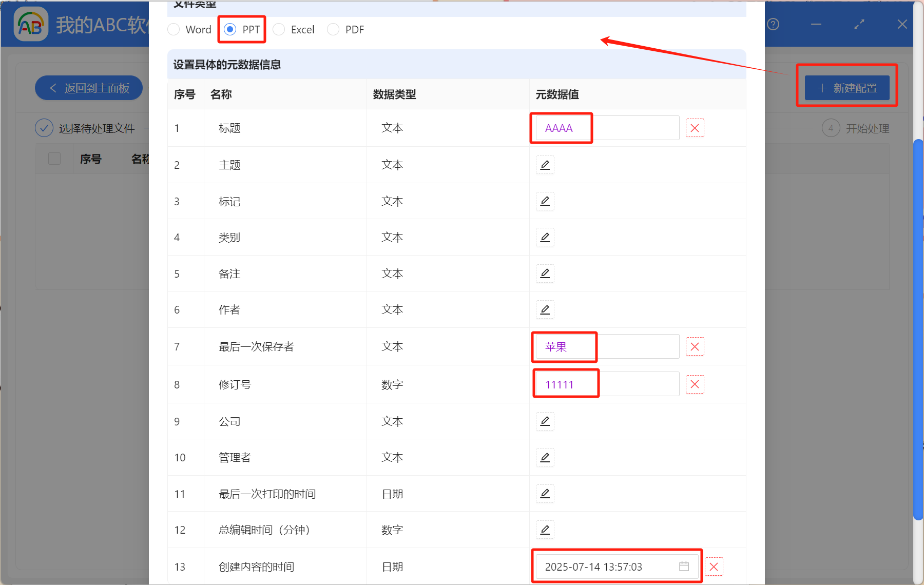
Task: Click the 最后一次保存者 input containing 苹果
Action: click(x=564, y=346)
